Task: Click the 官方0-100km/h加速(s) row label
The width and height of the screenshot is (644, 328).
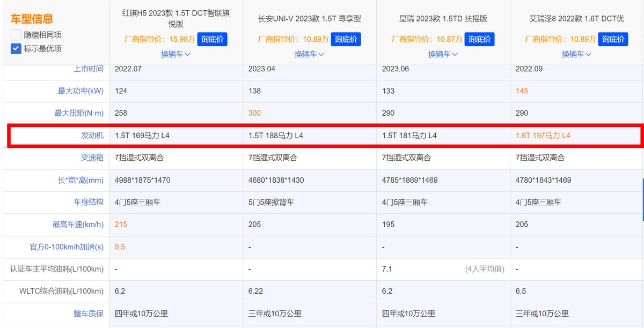Action: point(67,247)
